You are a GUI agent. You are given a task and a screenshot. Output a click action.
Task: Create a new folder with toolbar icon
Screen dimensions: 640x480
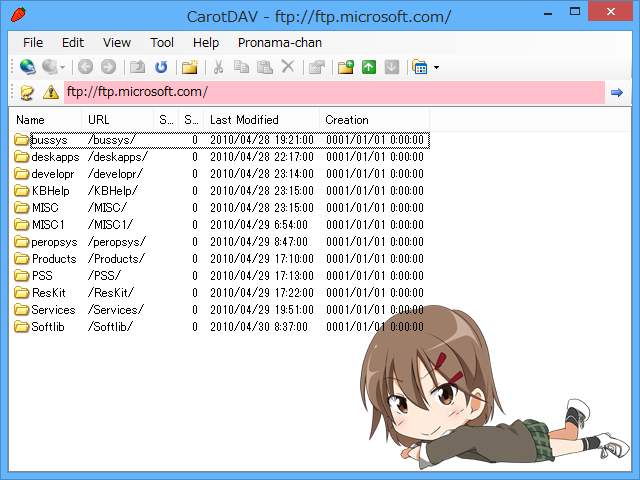tap(190, 67)
